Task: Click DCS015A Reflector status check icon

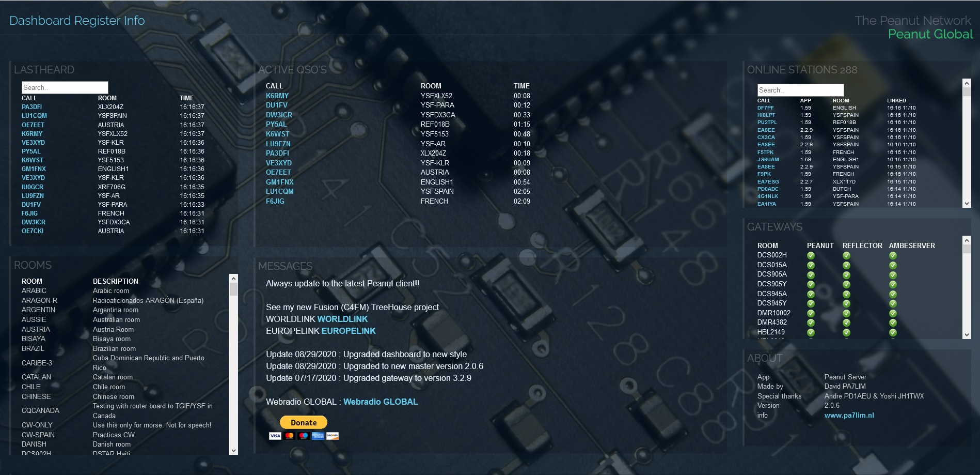Action: click(x=846, y=265)
